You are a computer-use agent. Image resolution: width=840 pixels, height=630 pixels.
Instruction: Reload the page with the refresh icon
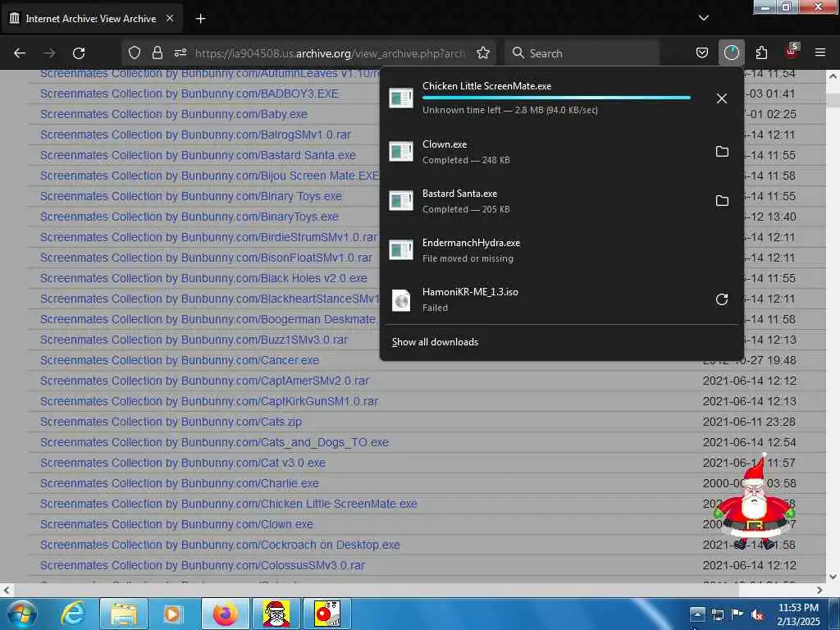point(79,53)
